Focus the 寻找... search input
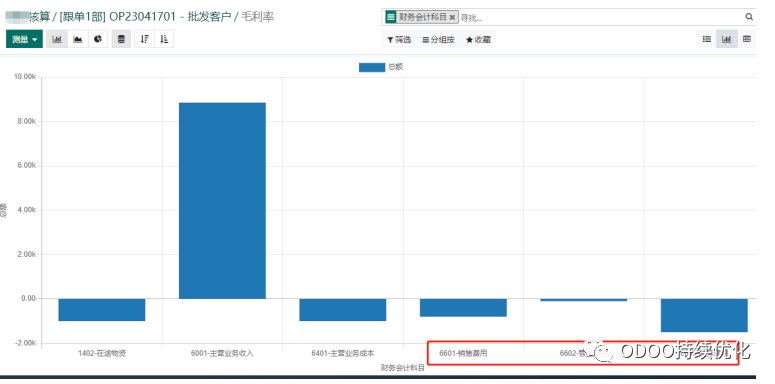Viewport: 775px width, 384px height. (601, 18)
